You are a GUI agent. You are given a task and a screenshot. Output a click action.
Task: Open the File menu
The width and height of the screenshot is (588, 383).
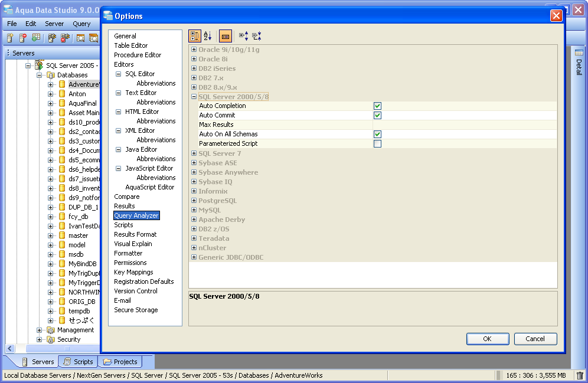coord(12,24)
